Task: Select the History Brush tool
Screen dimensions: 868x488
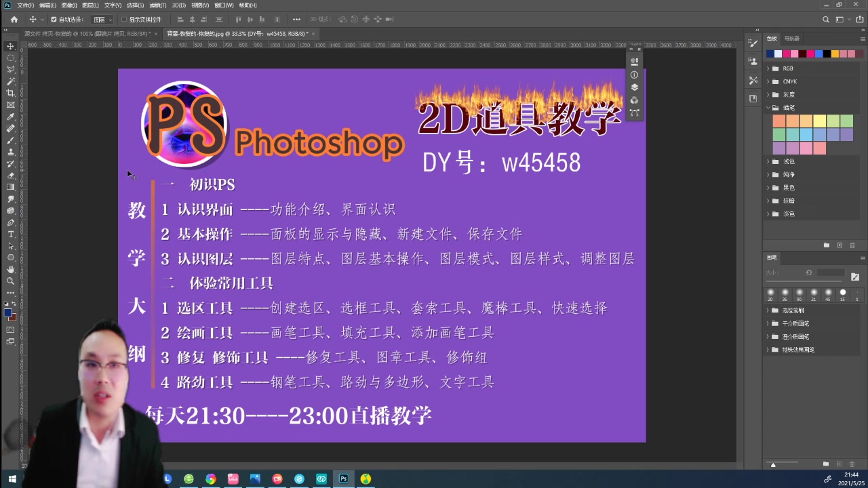Action: pyautogui.click(x=11, y=163)
